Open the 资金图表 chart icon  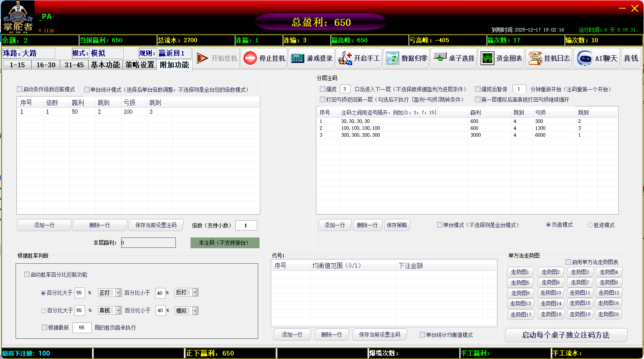pyautogui.click(x=487, y=58)
